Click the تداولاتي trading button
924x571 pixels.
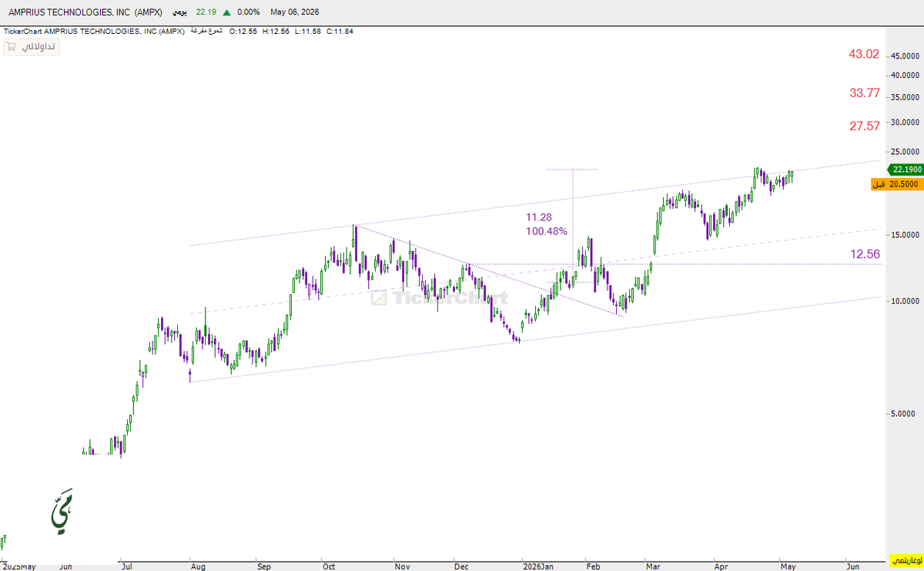click(31, 47)
